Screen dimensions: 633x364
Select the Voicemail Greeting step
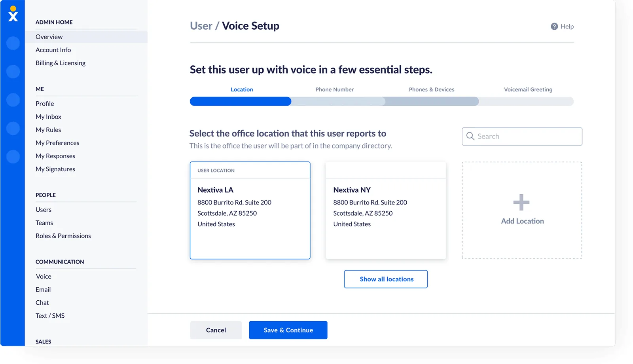pos(528,89)
